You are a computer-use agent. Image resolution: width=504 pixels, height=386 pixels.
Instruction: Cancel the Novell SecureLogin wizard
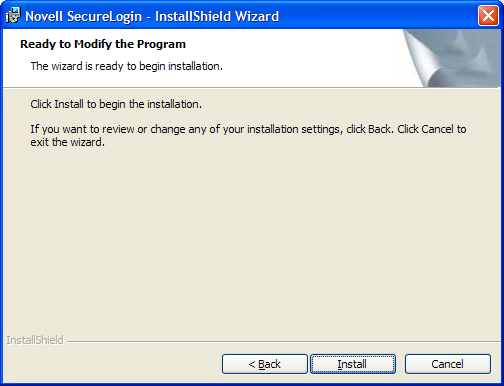[448, 364]
